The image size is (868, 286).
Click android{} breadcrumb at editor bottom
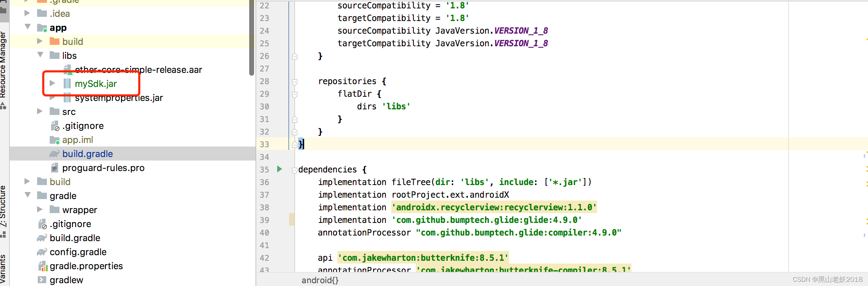tap(320, 280)
